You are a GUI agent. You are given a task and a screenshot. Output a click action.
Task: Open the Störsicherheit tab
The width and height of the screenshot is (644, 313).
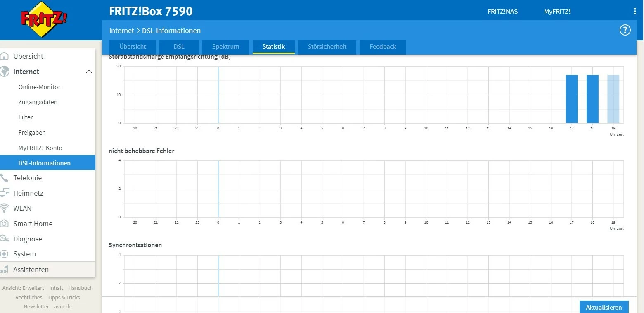point(327,47)
